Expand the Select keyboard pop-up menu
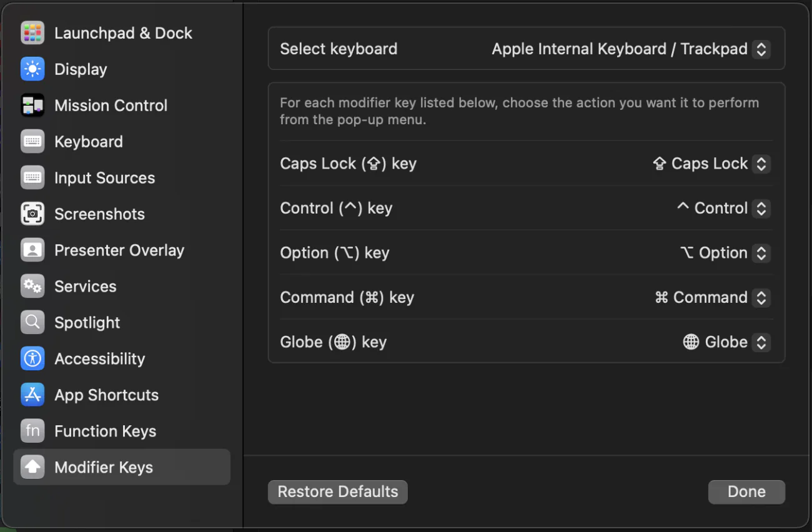This screenshot has width=812, height=532. click(631, 49)
